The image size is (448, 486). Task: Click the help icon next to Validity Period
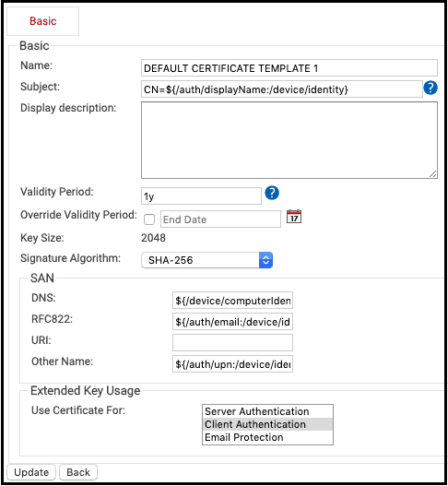coord(272,193)
